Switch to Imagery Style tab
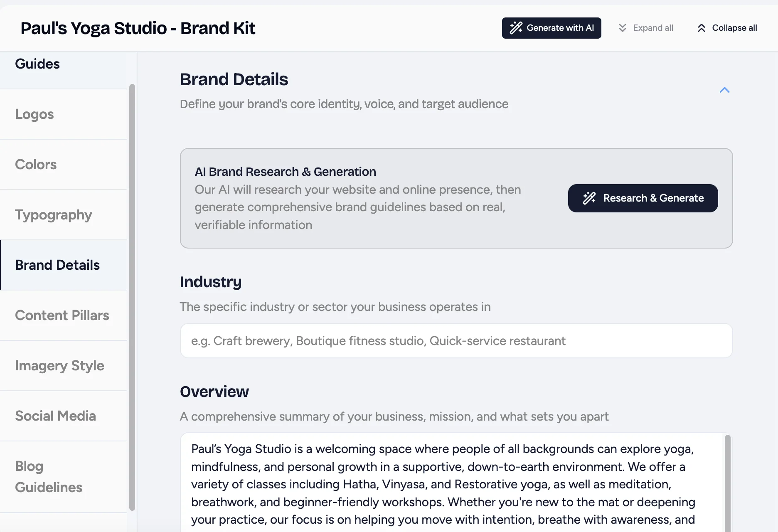This screenshot has width=778, height=532. 64,366
